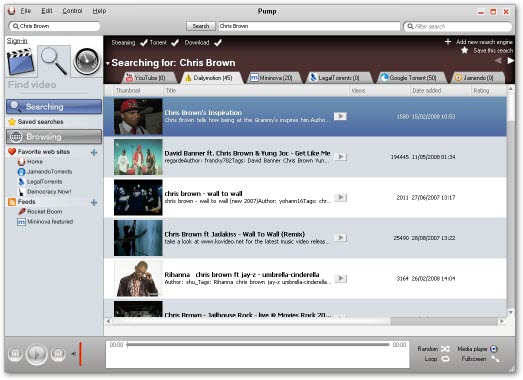
Task: Click the Fullscreen expand icon
Action: click(x=495, y=359)
